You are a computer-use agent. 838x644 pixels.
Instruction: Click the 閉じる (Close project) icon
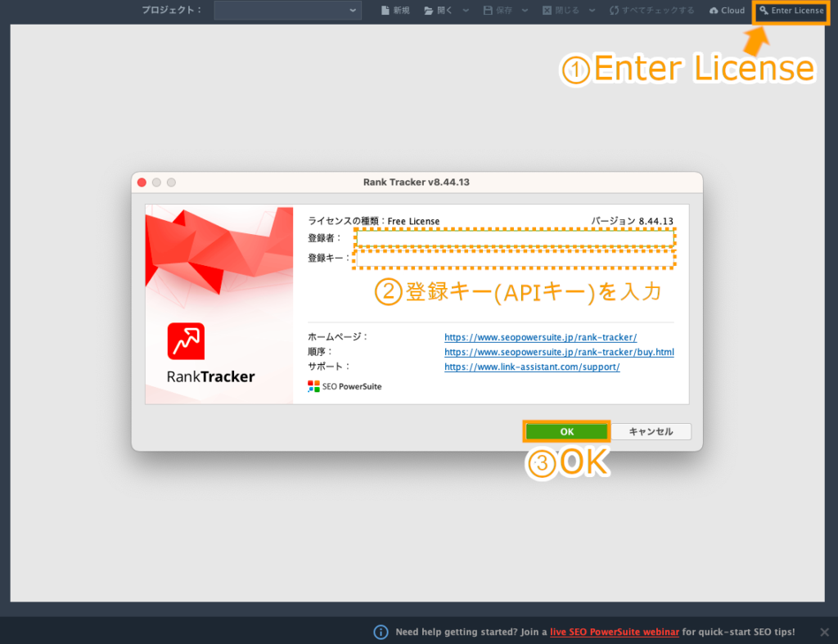coord(547,10)
